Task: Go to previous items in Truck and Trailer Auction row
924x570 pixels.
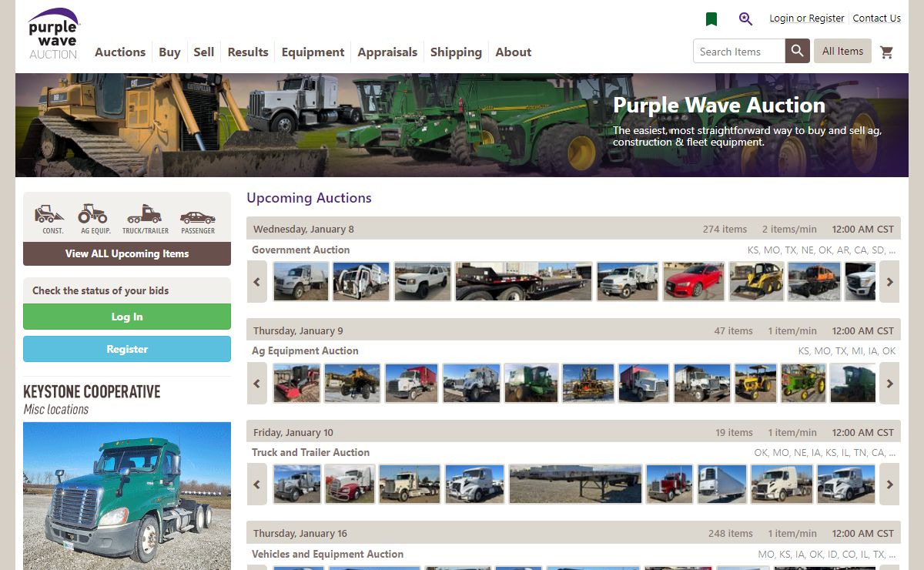Action: [257, 484]
